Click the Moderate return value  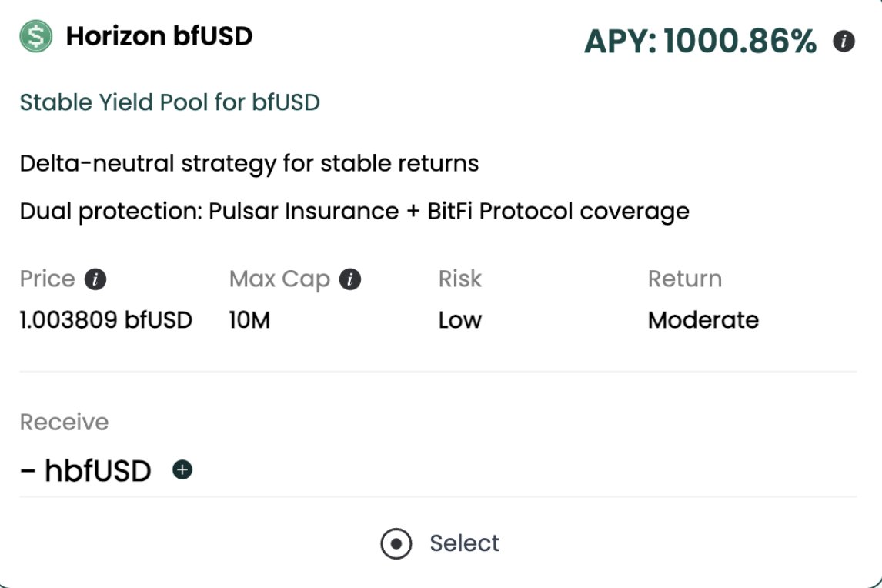(703, 320)
